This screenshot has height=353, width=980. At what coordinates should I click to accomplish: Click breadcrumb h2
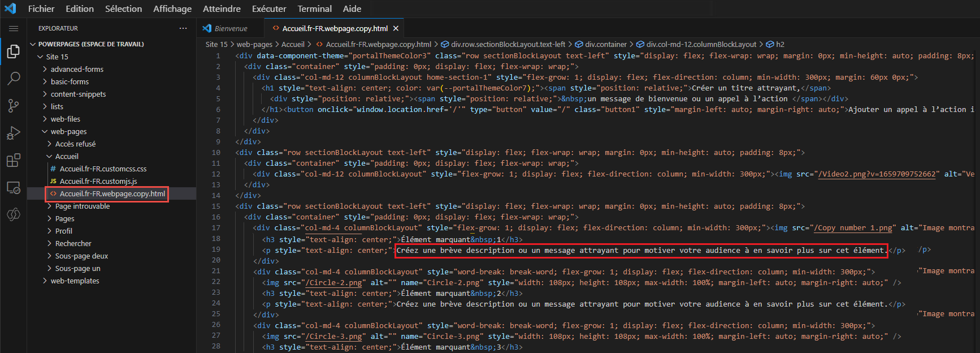tap(780, 44)
